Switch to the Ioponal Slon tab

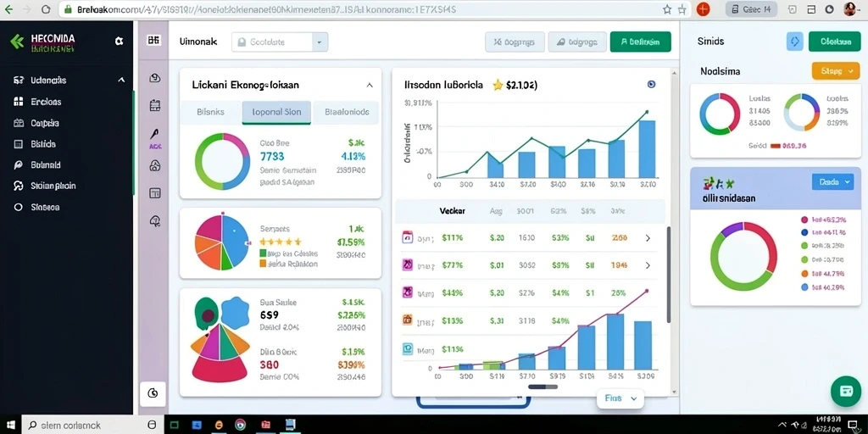(x=276, y=112)
